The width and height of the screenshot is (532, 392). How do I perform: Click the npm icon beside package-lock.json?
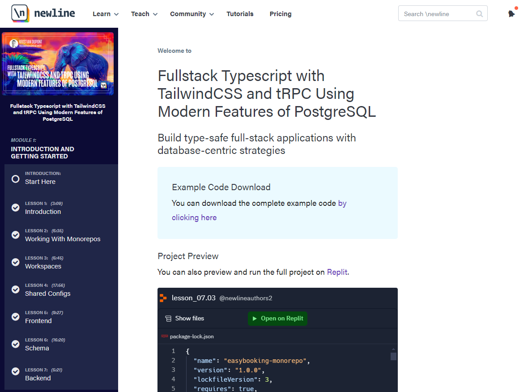pos(165,337)
